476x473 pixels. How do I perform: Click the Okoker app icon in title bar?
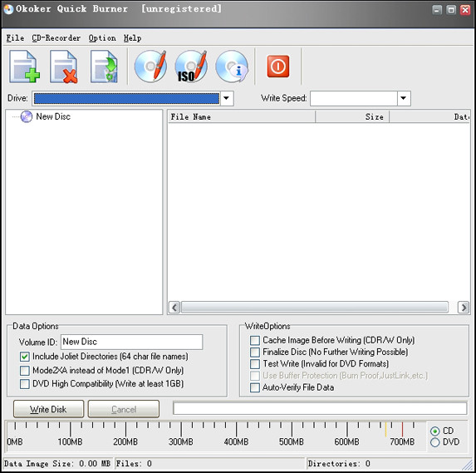point(8,9)
